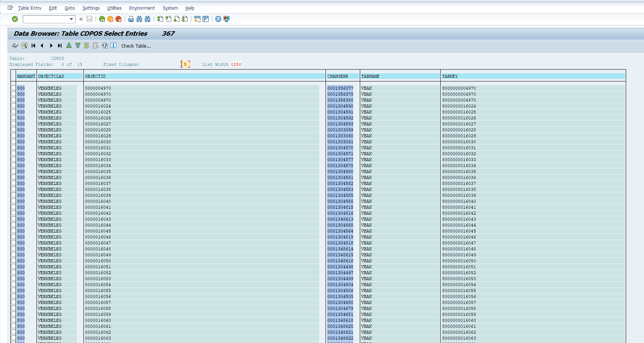
Task: Check the row with OBJECTID 0000016040
Action: tap(14, 201)
